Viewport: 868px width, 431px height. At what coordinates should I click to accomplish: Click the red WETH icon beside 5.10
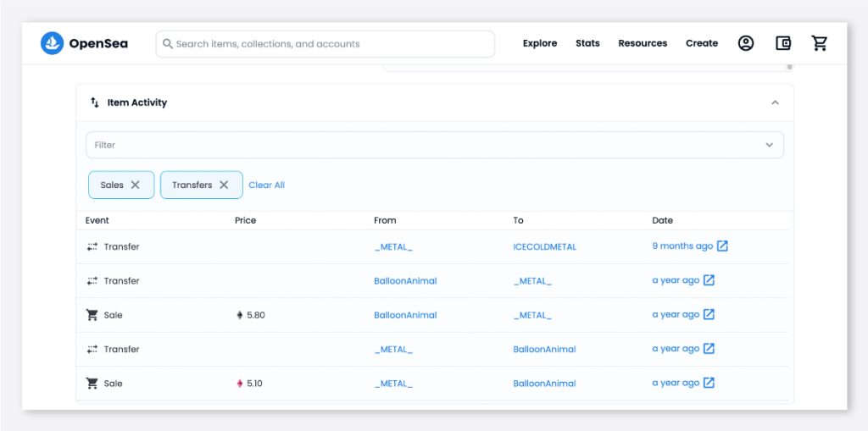click(x=240, y=383)
